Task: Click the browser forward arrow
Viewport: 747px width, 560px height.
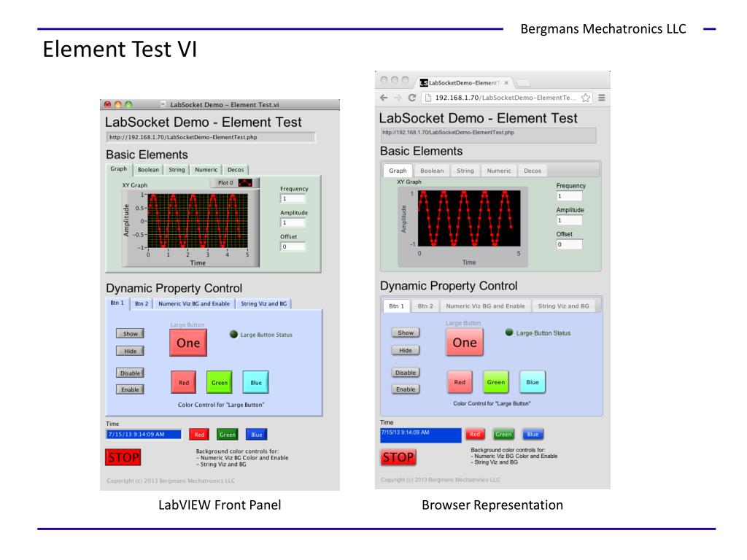Action: (x=398, y=98)
